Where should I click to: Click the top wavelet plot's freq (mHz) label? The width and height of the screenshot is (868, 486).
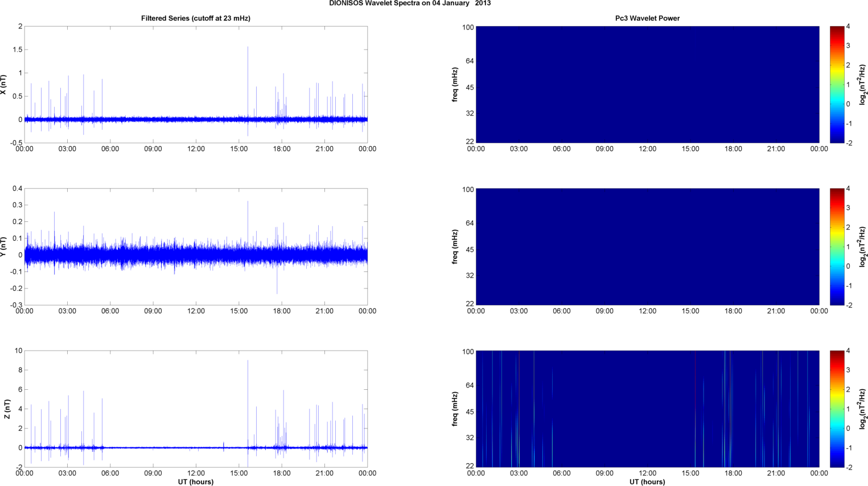(x=455, y=85)
